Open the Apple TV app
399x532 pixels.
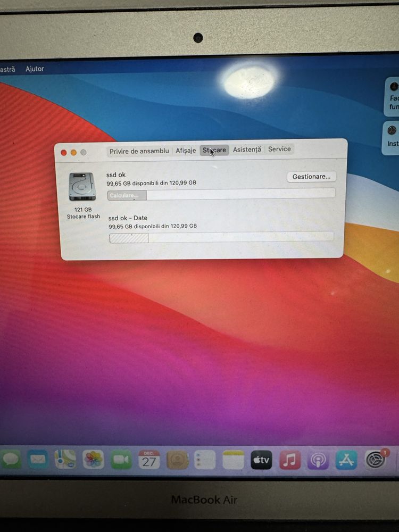coord(261,460)
